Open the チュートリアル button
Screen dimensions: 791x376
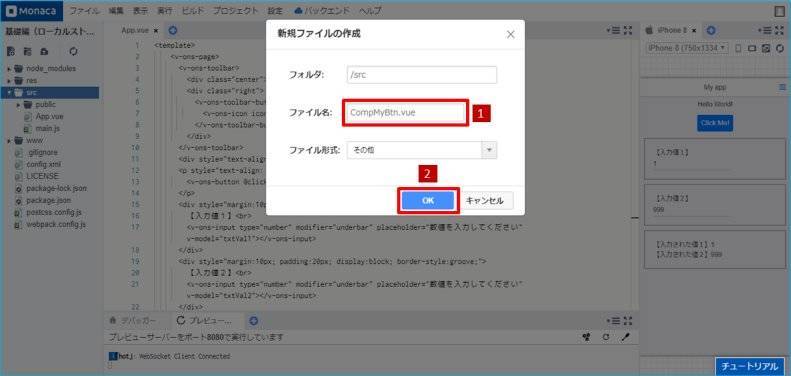[750, 366]
